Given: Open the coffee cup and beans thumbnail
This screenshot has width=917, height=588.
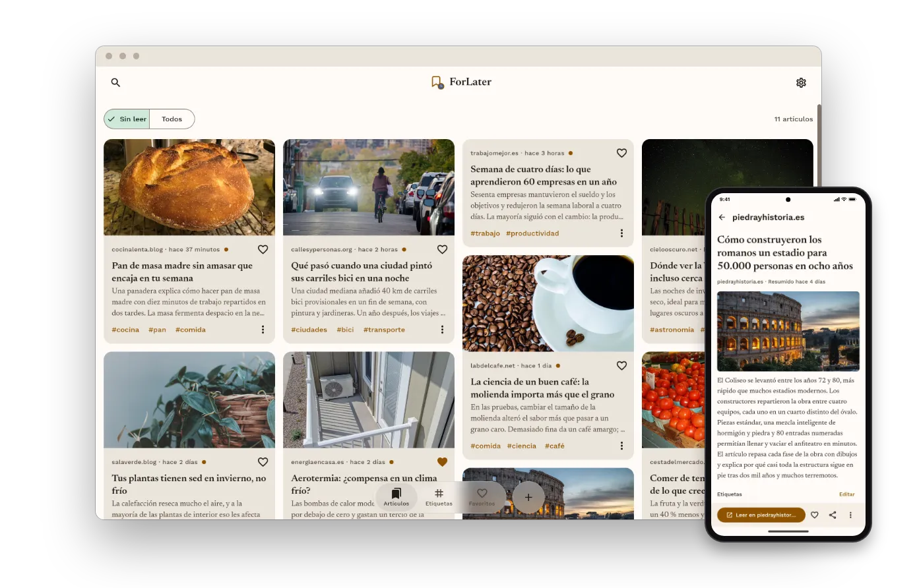Looking at the screenshot, I should point(548,303).
